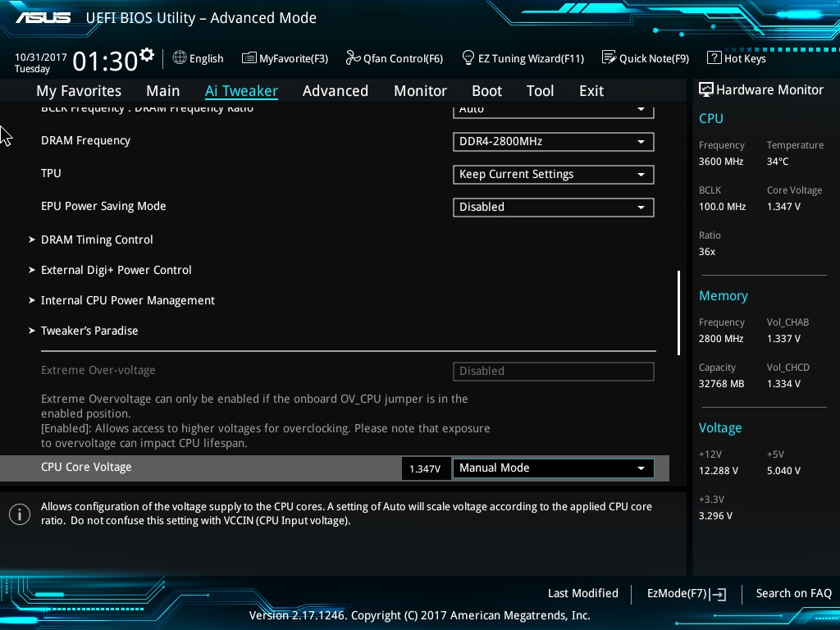840x630 pixels.
Task: Open Quick Note notepad icon
Action: (x=609, y=57)
